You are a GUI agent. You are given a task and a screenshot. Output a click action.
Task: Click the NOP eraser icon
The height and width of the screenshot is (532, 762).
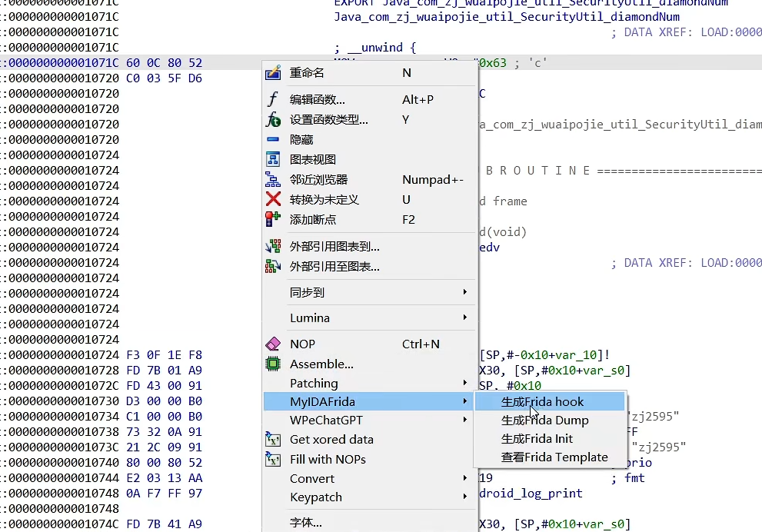point(273,344)
